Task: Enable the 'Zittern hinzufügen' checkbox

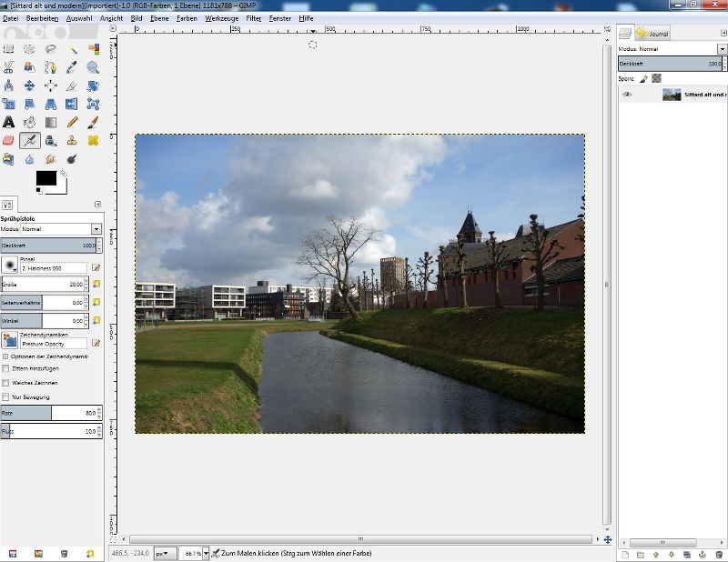Action: click(x=5, y=368)
